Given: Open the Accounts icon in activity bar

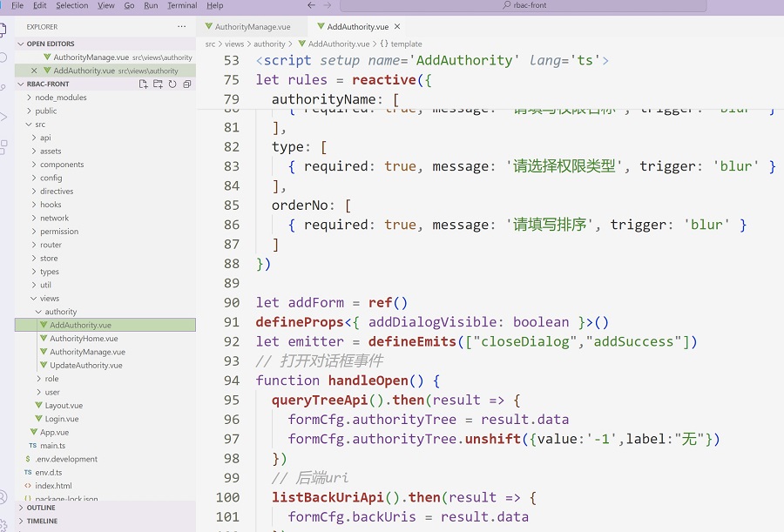Looking at the screenshot, I should click(4, 497).
